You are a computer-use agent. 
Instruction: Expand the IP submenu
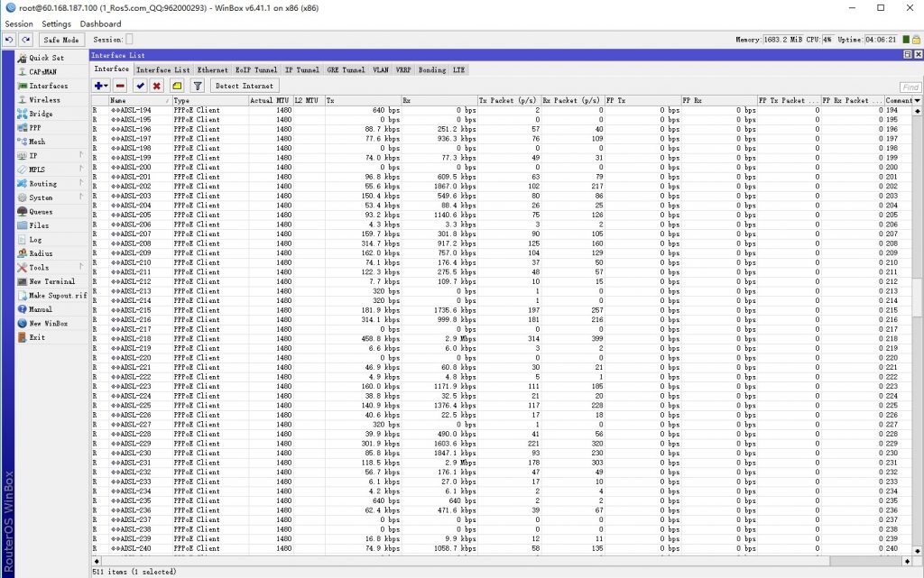[x=33, y=156]
